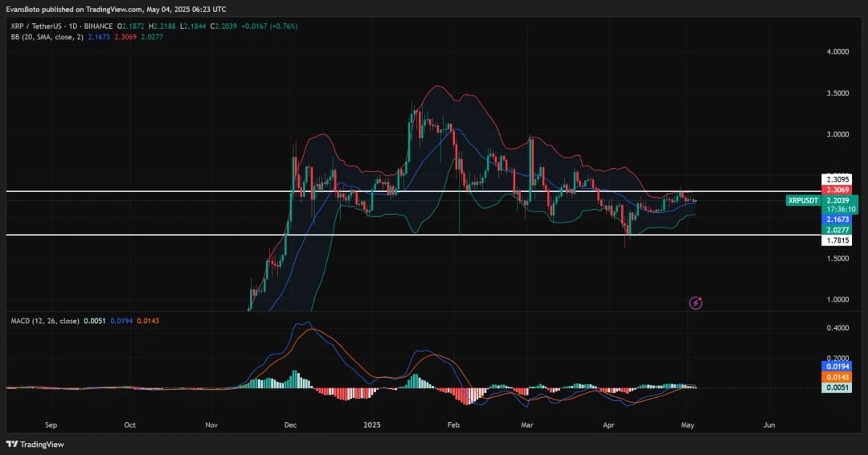Click the blue 0.0194 MACD value tag
The image size is (868, 455).
836,366
